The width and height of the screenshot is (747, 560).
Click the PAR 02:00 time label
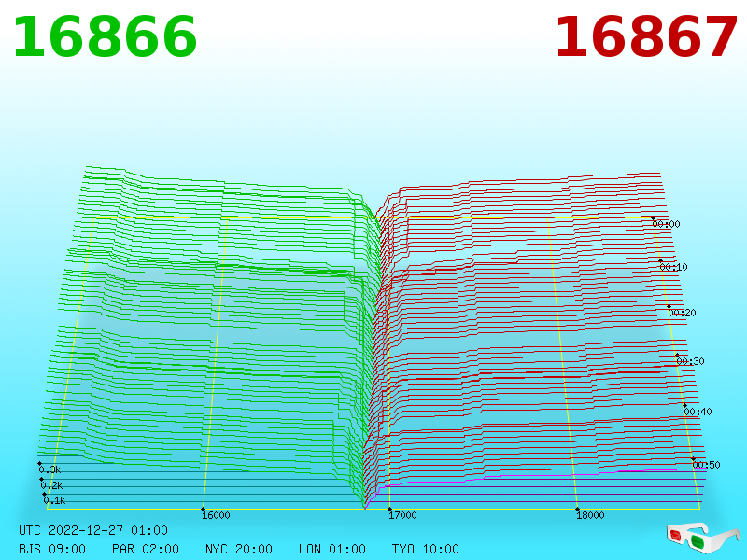point(146,549)
